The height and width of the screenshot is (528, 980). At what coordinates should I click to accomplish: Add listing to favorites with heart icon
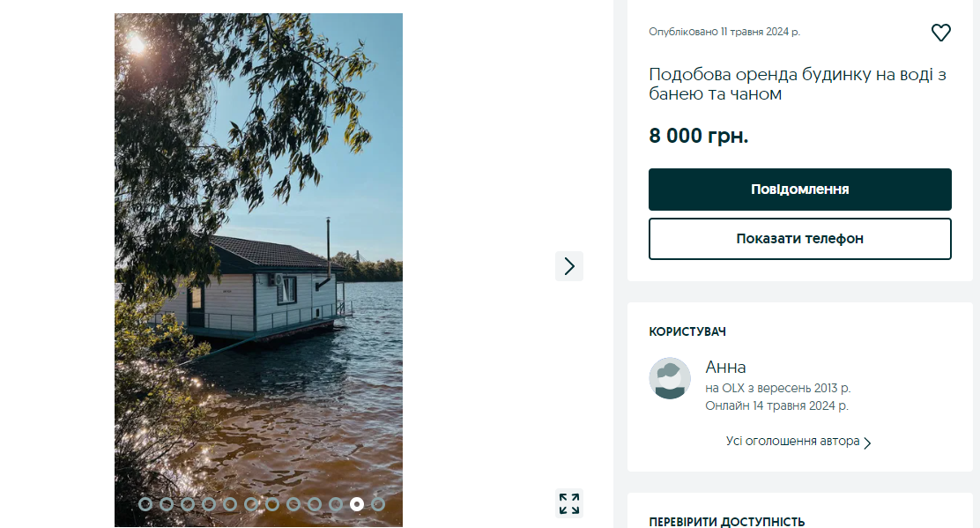[x=940, y=33]
